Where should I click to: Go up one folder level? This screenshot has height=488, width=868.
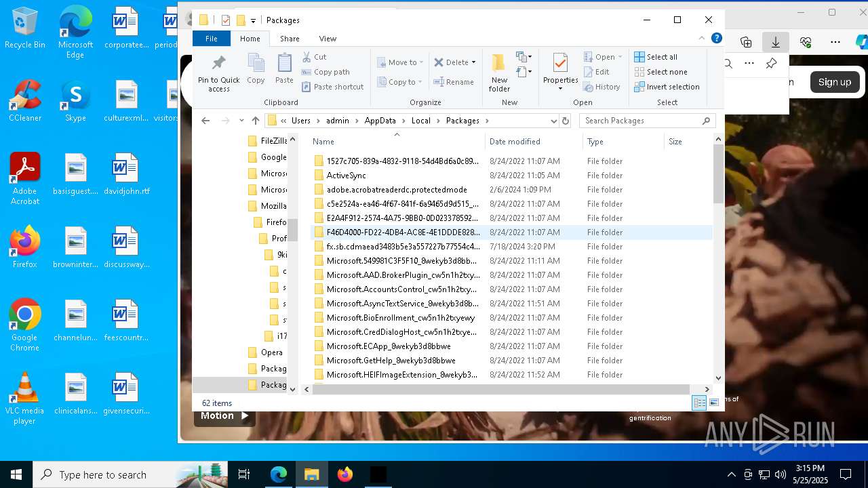pyautogui.click(x=255, y=121)
